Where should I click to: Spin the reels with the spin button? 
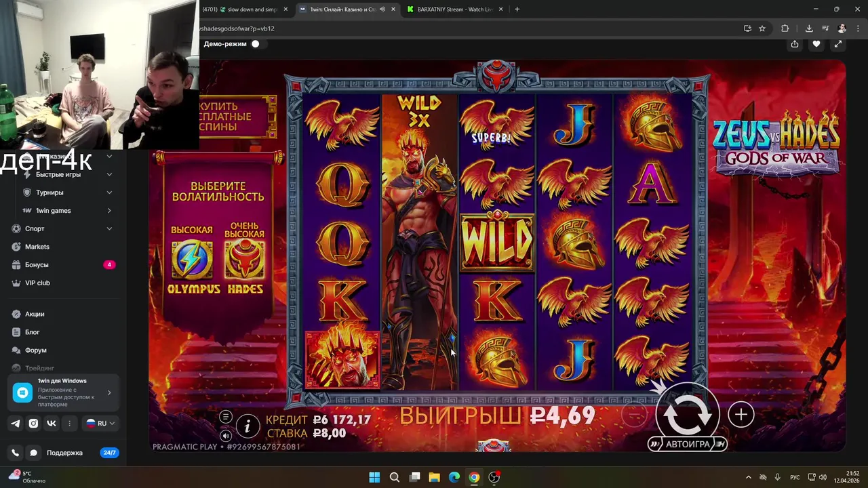click(687, 413)
